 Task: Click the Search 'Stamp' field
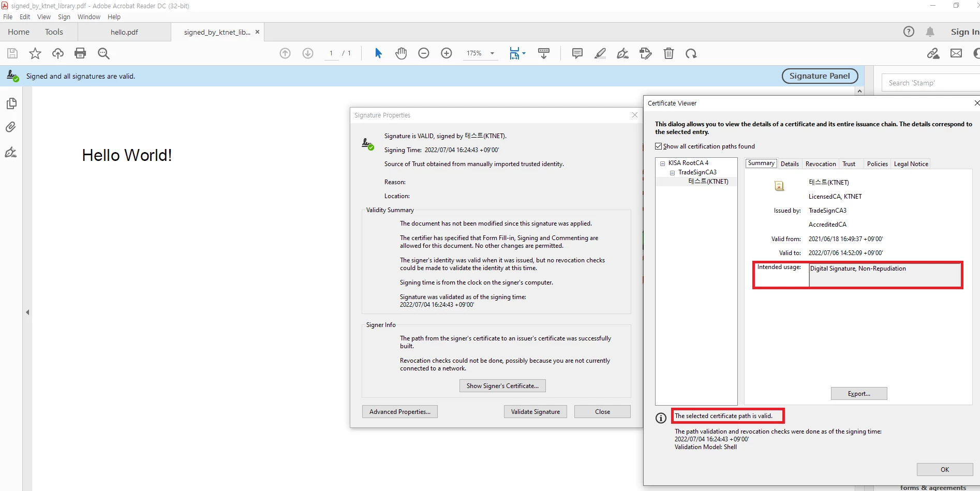coord(930,83)
